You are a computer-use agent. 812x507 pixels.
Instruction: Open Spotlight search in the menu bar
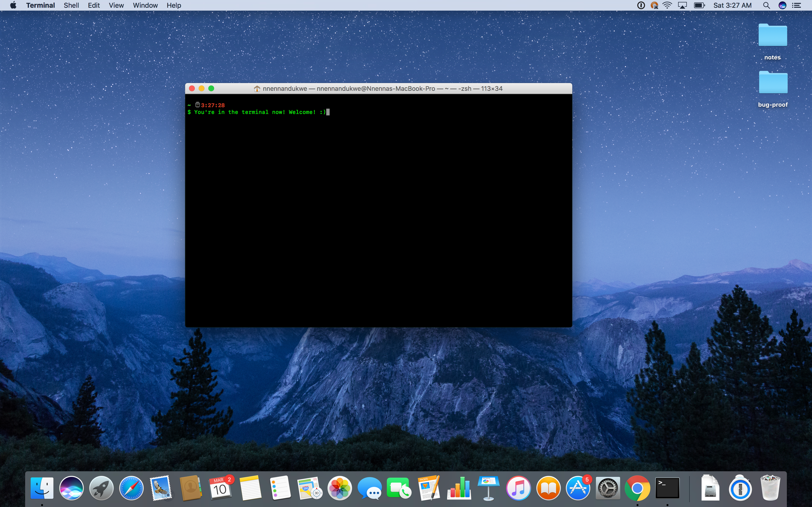point(766,5)
